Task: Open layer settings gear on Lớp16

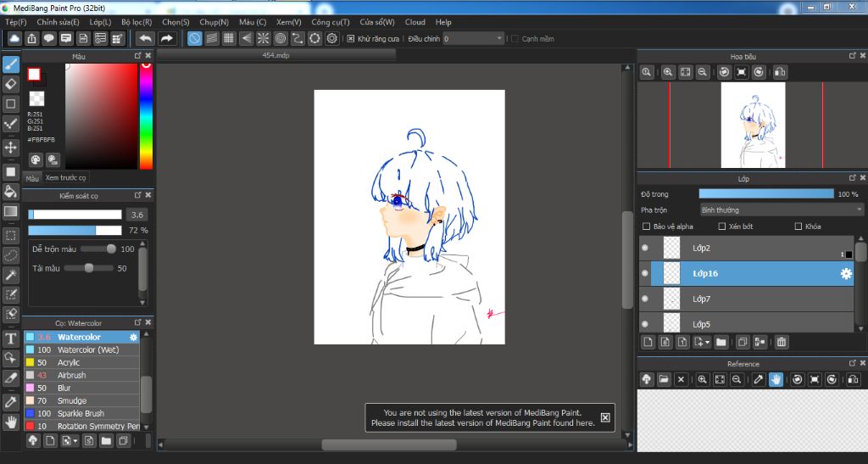Action: tap(846, 273)
